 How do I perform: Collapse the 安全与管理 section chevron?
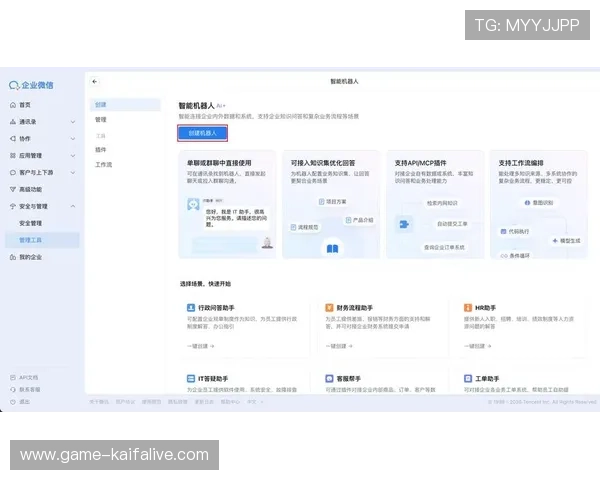click(x=73, y=206)
